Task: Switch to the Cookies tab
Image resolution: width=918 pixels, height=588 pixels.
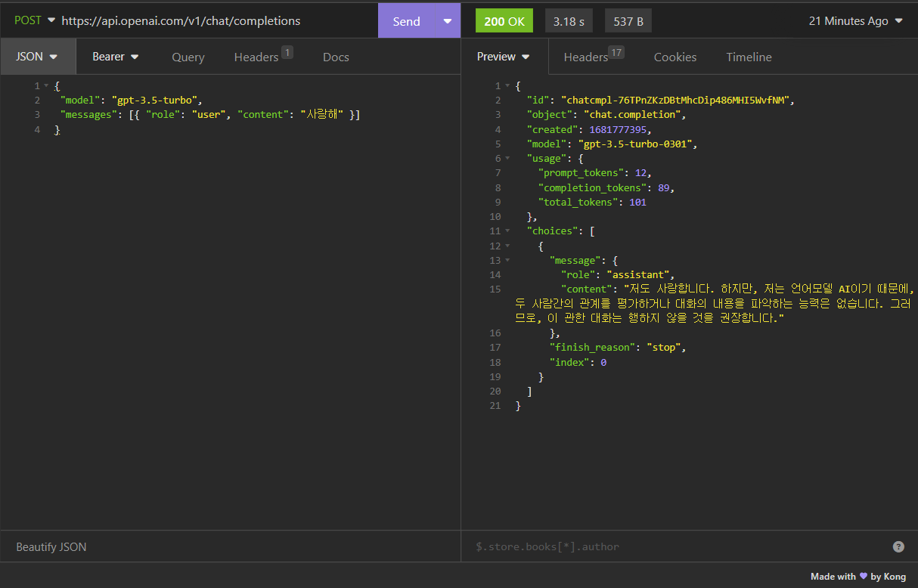Action: coord(675,56)
